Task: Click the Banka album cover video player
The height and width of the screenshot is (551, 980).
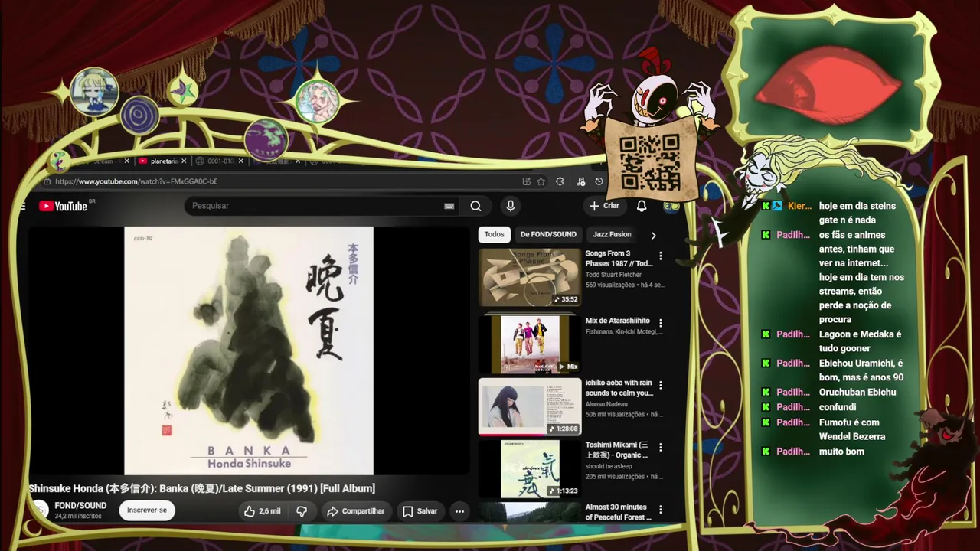Action: point(249,350)
